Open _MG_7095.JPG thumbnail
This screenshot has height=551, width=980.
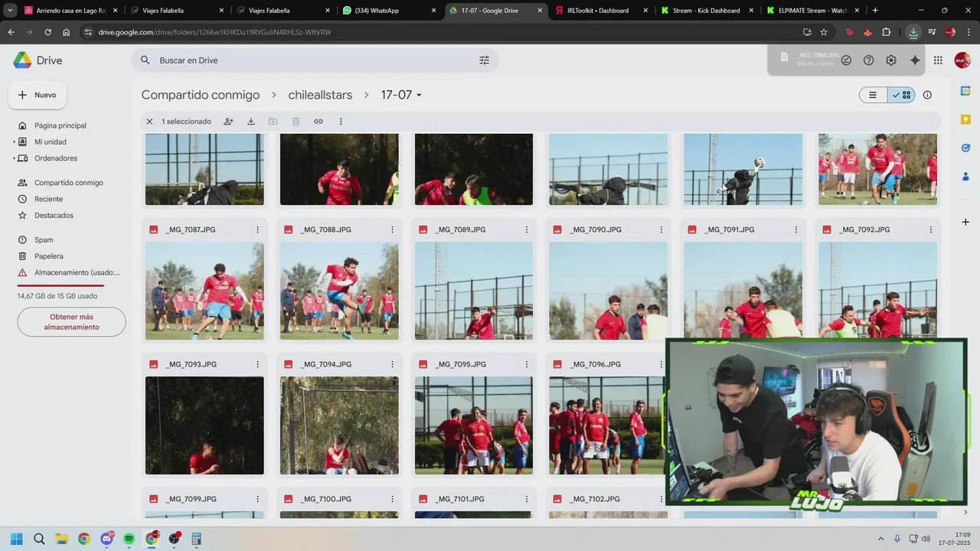pyautogui.click(x=474, y=425)
